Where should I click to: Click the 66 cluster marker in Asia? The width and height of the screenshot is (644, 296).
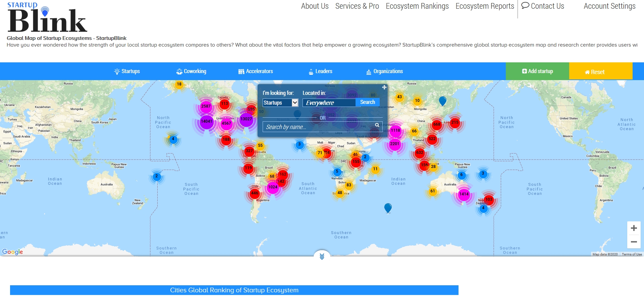coord(414,131)
